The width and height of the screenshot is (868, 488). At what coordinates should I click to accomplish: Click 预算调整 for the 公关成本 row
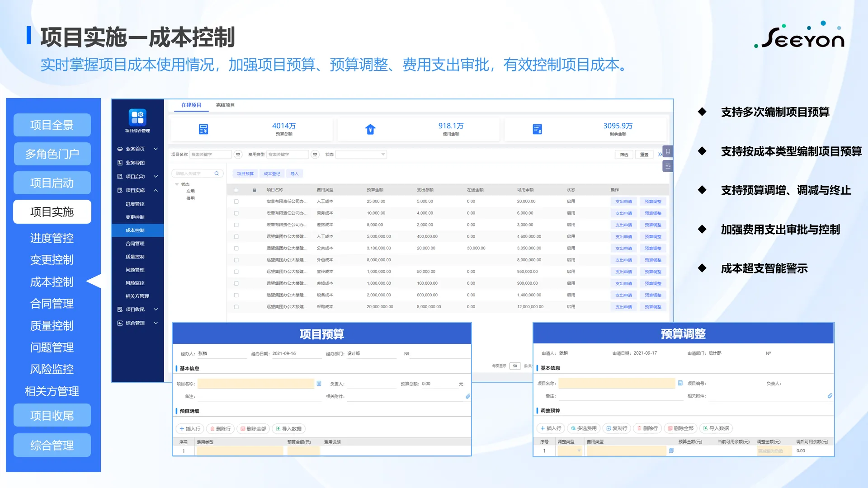[653, 249]
